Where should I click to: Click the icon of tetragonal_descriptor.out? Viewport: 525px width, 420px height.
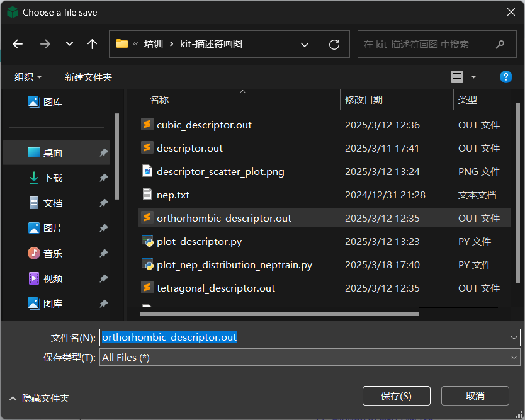click(147, 287)
